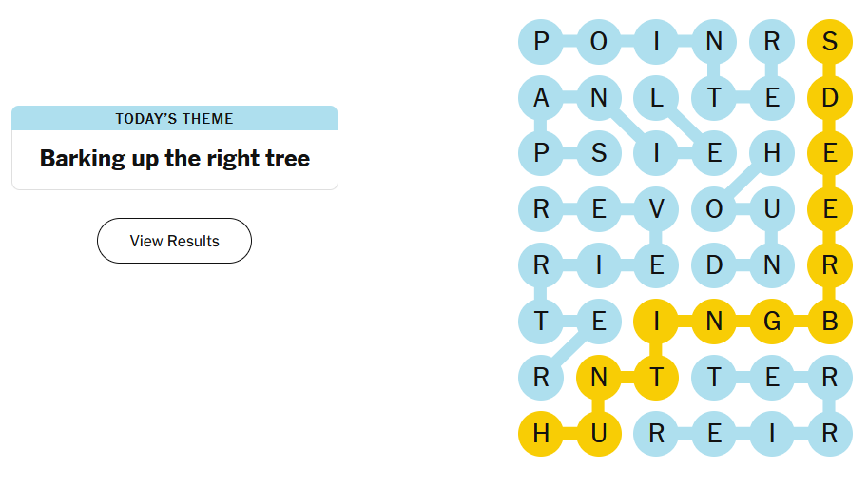The image size is (868, 489).
Task: Select the yellow letter G tile
Action: coord(772,322)
